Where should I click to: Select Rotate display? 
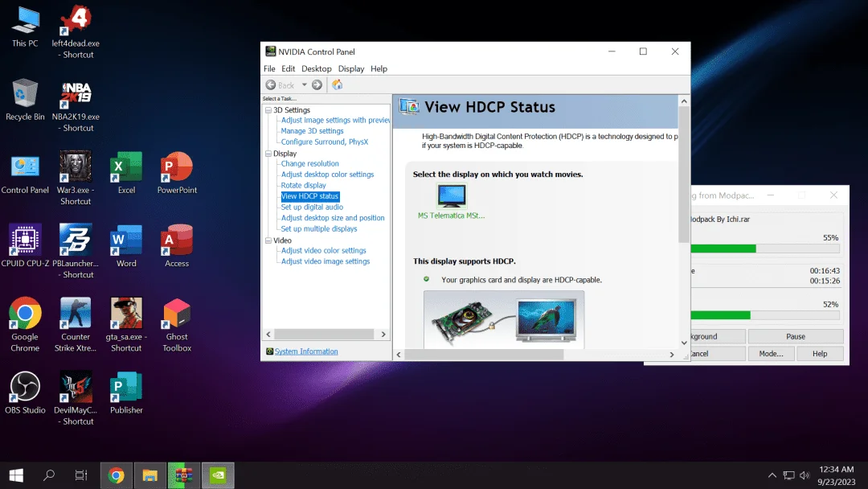coord(303,186)
